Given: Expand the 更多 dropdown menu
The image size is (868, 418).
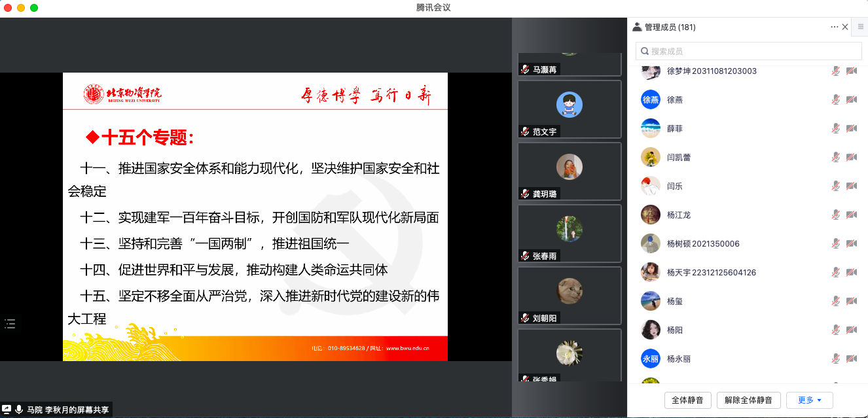Looking at the screenshot, I should tap(809, 400).
